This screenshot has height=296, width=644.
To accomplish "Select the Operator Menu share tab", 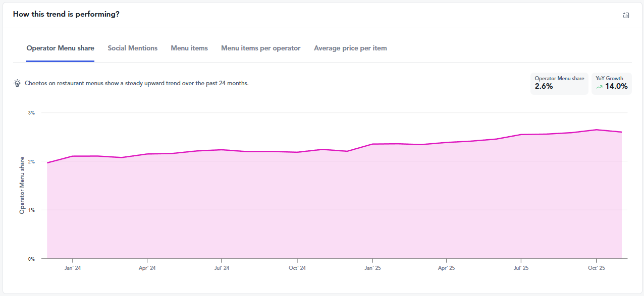I will click(60, 48).
